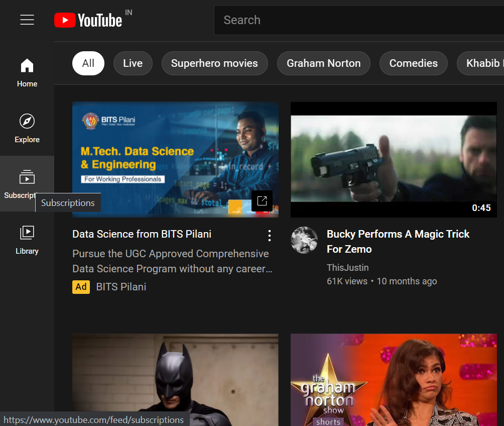
Task: Click the YouTube logo
Action: (x=88, y=20)
